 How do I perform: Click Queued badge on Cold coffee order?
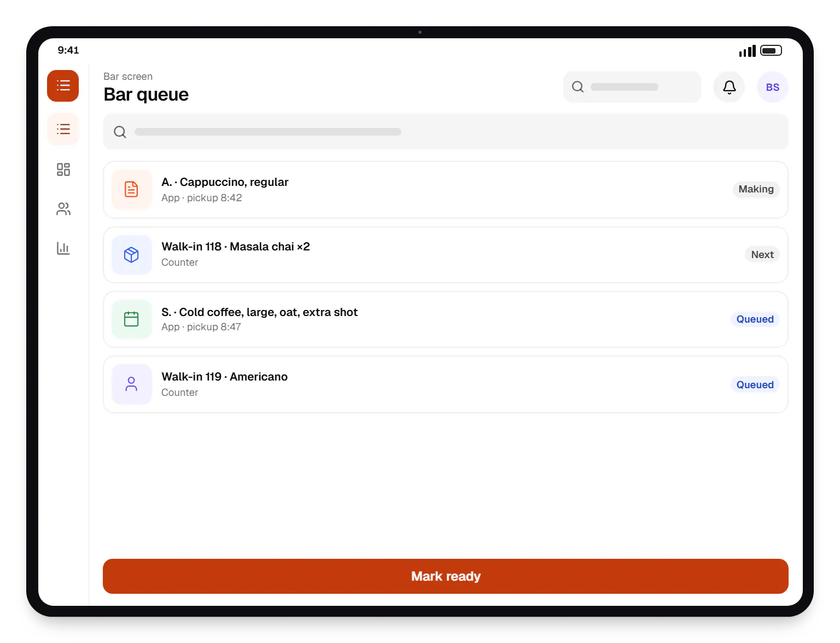point(755,319)
